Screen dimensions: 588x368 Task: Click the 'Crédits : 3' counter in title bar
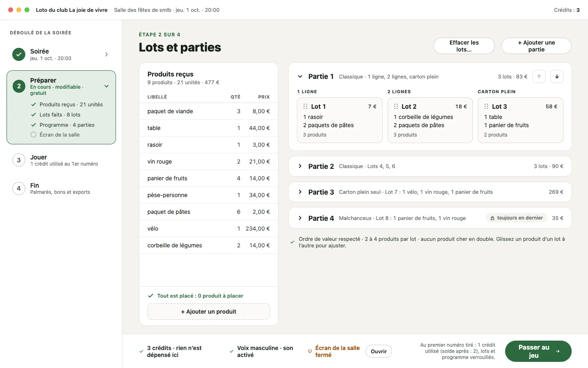[567, 10]
